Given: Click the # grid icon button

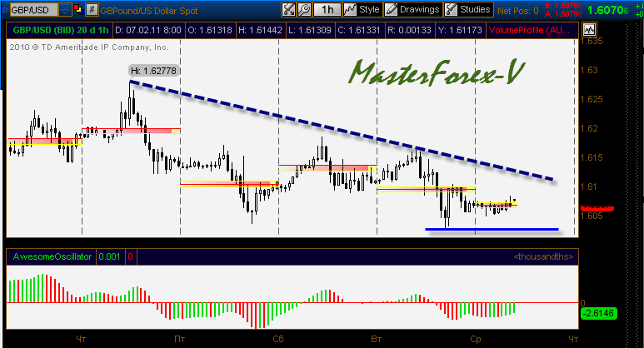Looking at the screenshot, I should pos(92,9).
